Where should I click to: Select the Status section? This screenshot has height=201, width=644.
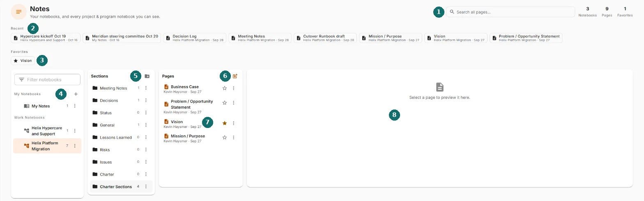pyautogui.click(x=121, y=112)
